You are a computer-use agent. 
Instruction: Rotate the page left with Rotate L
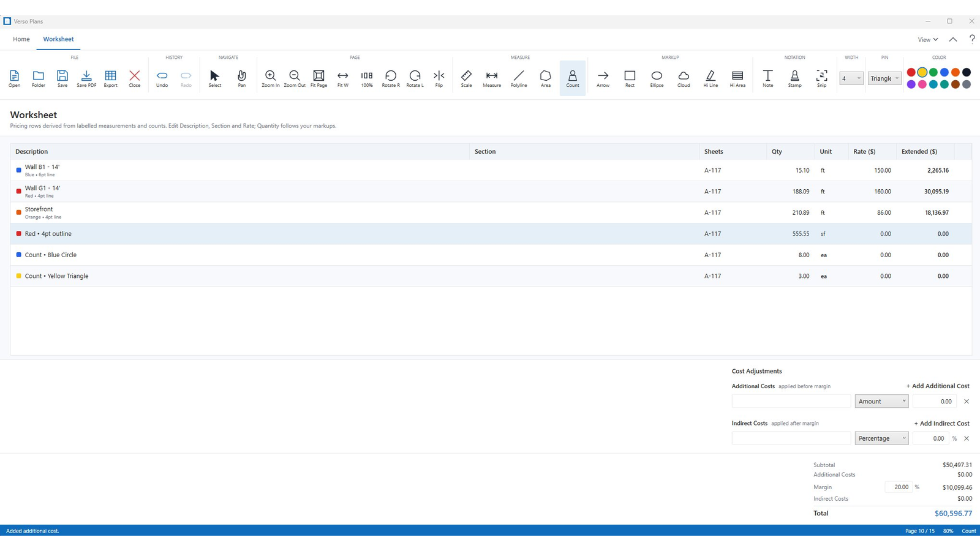415,78
